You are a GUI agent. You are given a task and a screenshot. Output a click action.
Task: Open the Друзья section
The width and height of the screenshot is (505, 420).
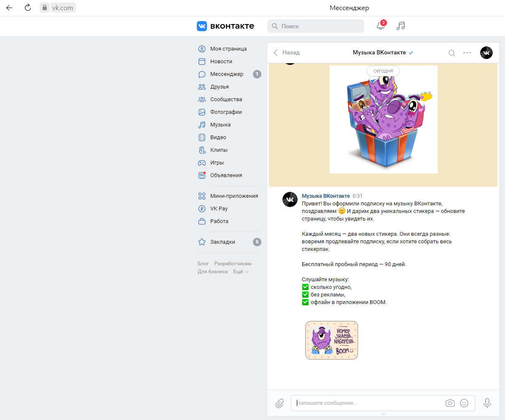point(219,86)
